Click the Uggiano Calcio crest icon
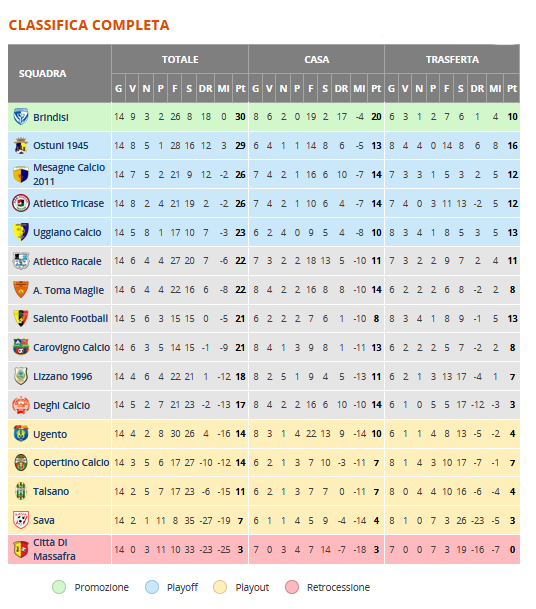This screenshot has width=536, height=609. (21, 232)
